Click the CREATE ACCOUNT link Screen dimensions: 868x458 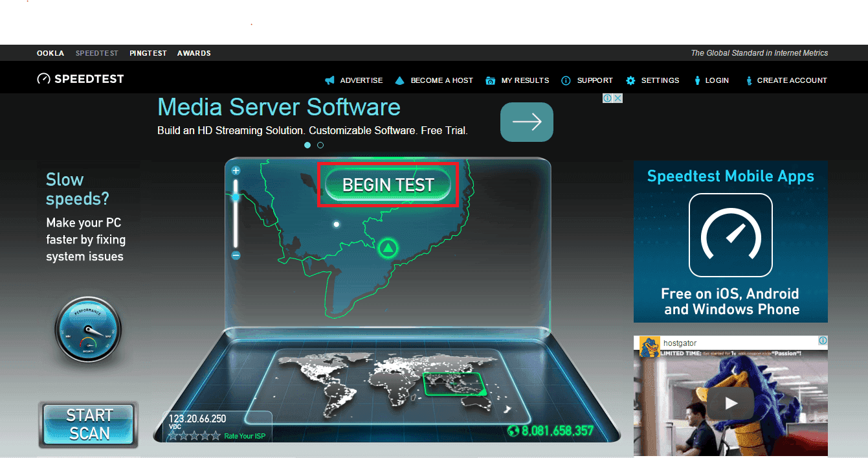point(792,80)
